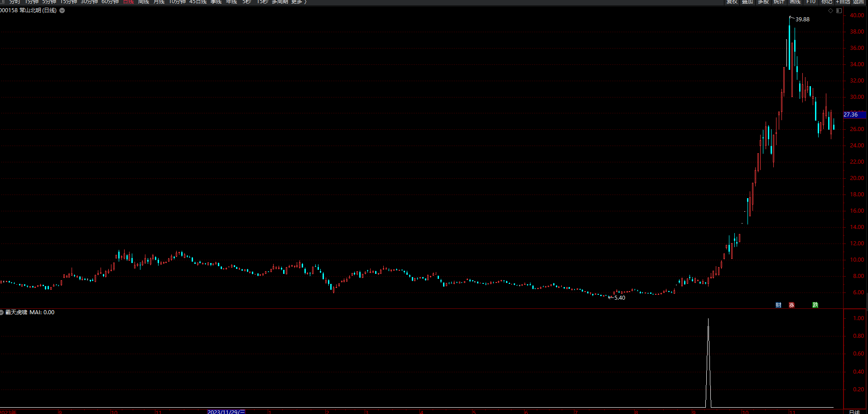Open the 霸天虎啸 indicator settings icon
Viewport: 868px width, 414px height.
point(2,312)
